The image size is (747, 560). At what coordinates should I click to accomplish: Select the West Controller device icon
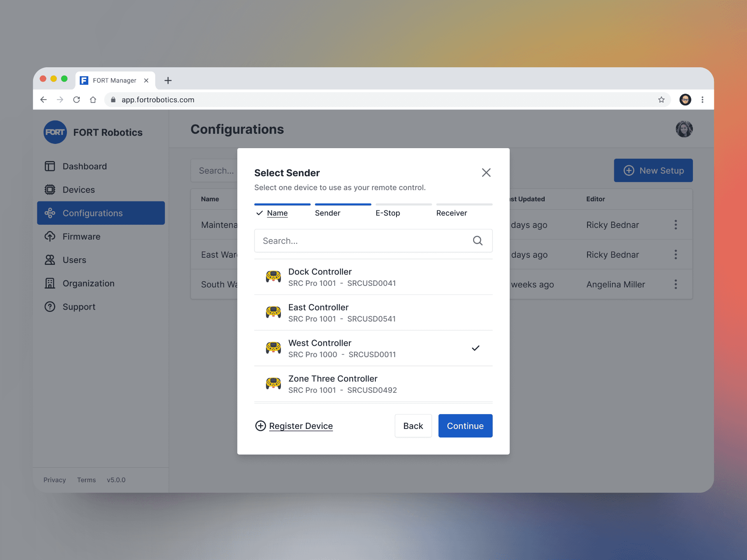coord(272,348)
